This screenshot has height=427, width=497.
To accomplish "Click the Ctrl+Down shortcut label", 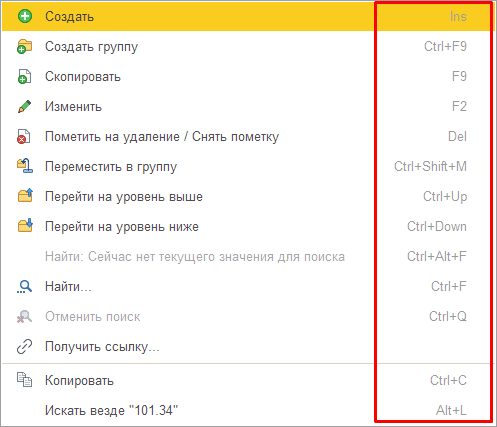I will (437, 226).
